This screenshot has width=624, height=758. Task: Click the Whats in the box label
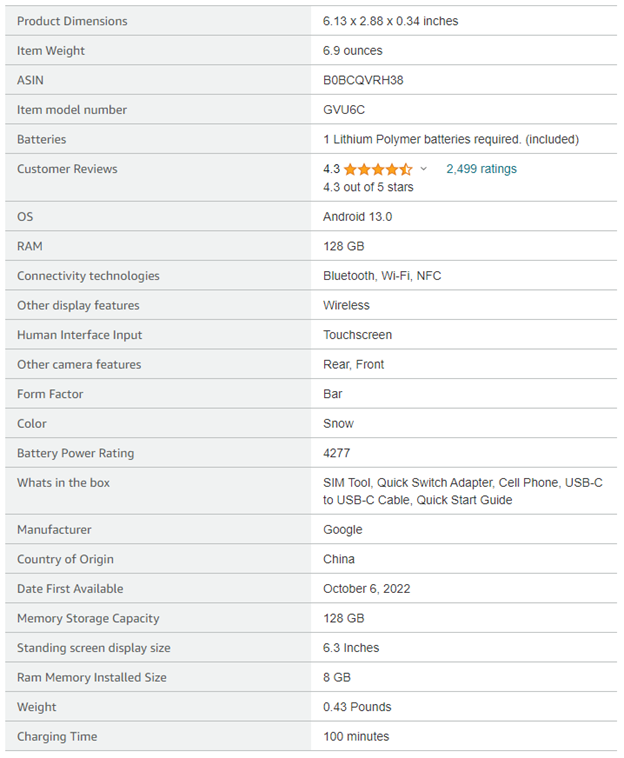(x=63, y=483)
